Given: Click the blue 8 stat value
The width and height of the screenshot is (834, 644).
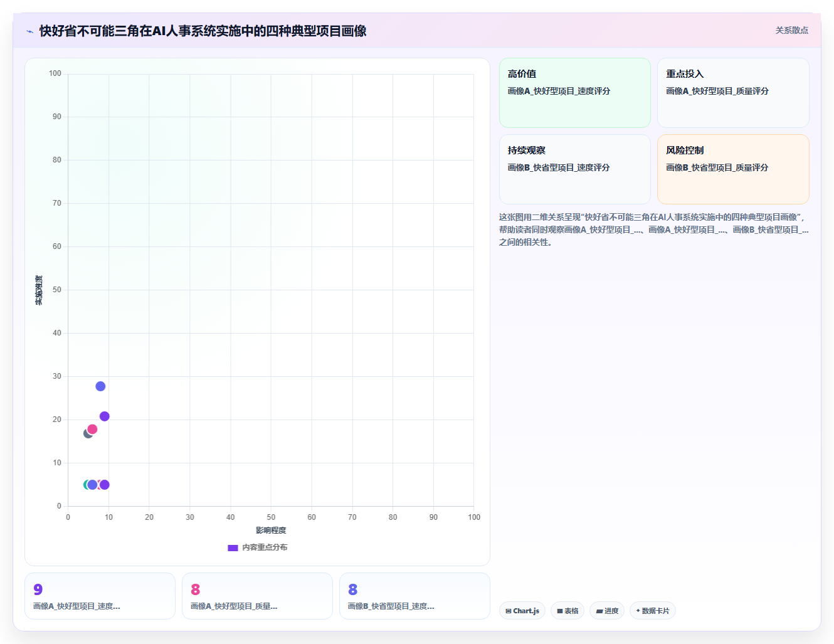Looking at the screenshot, I should pos(353,589).
